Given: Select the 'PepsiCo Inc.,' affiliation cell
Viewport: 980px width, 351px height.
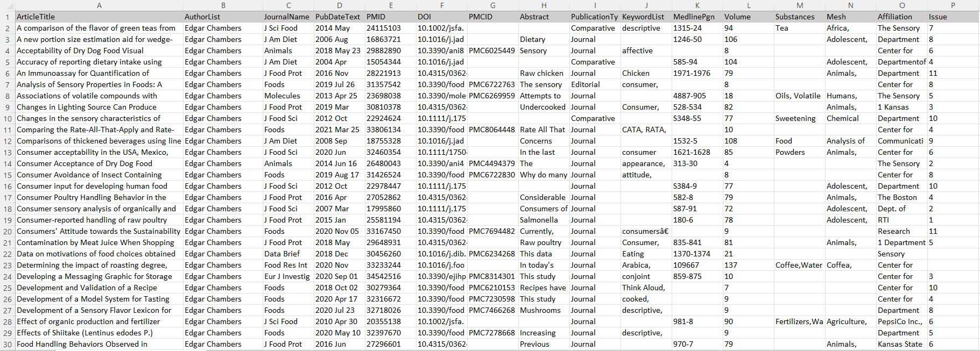Looking at the screenshot, I should (901, 321).
